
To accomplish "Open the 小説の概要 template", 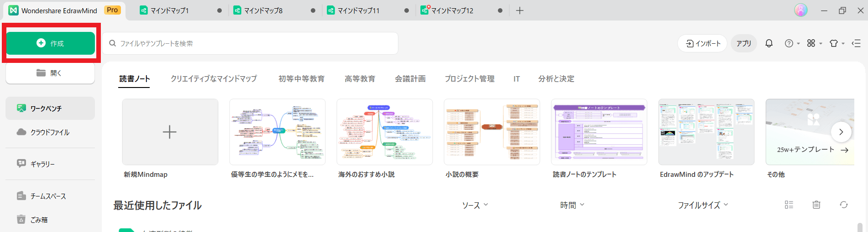I will click(x=492, y=132).
